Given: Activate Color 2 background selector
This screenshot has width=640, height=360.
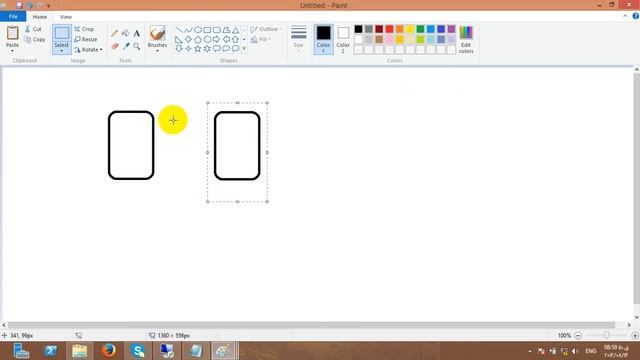Looking at the screenshot, I should point(343,39).
